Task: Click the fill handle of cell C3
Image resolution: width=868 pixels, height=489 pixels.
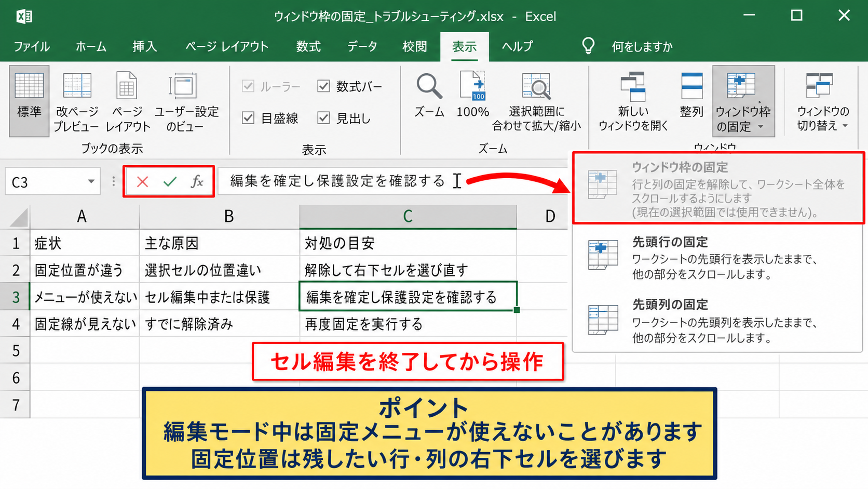Action: (517, 310)
